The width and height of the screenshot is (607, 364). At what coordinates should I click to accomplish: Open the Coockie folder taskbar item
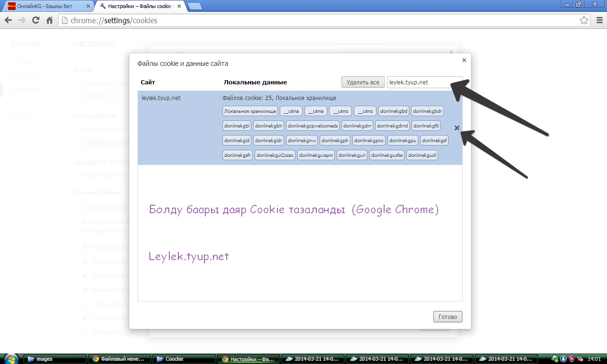click(x=184, y=359)
